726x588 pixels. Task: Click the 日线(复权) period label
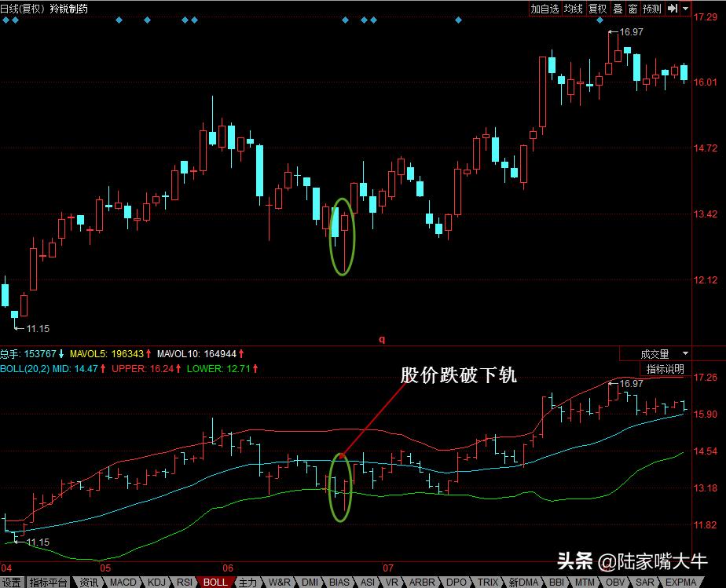pyautogui.click(x=22, y=9)
